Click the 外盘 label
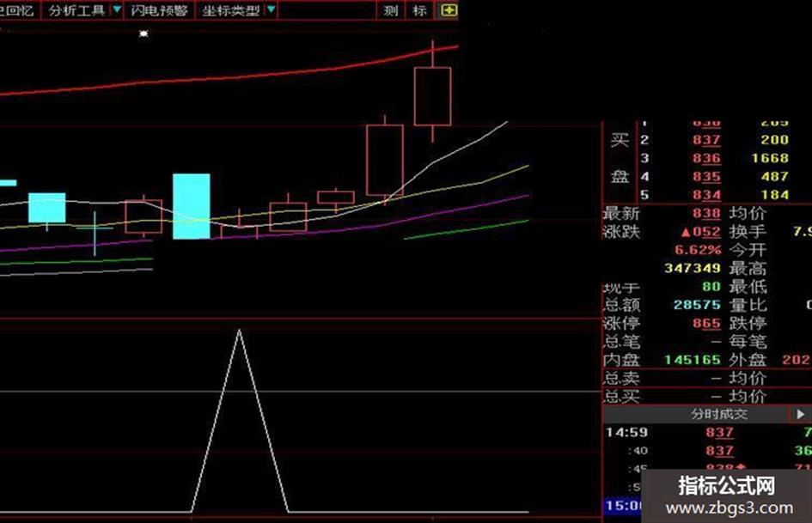 [x=748, y=360]
